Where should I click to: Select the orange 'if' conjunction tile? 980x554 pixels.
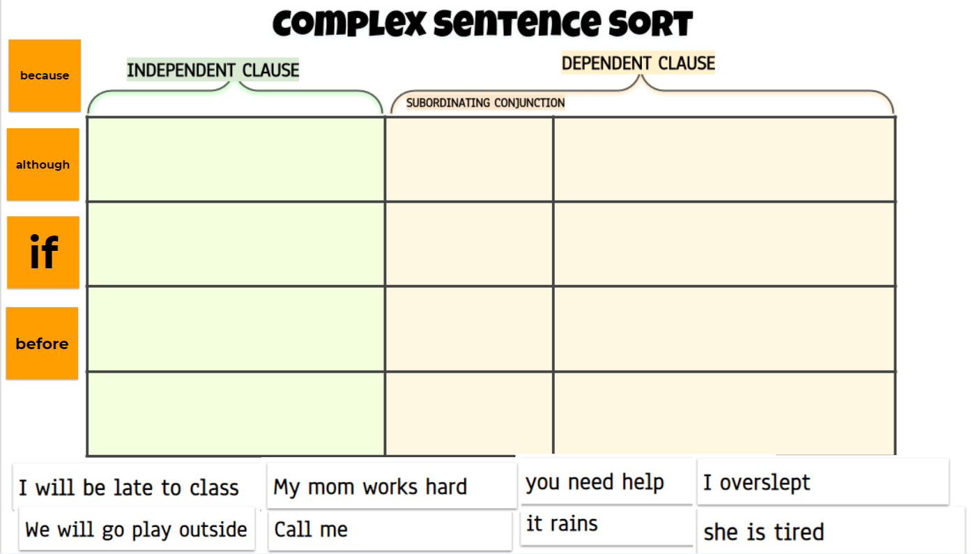43,252
